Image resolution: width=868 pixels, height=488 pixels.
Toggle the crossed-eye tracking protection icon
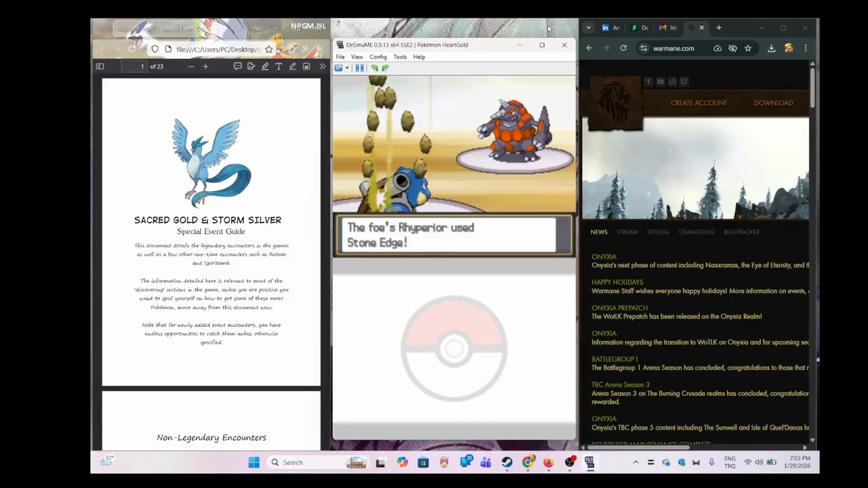[732, 48]
